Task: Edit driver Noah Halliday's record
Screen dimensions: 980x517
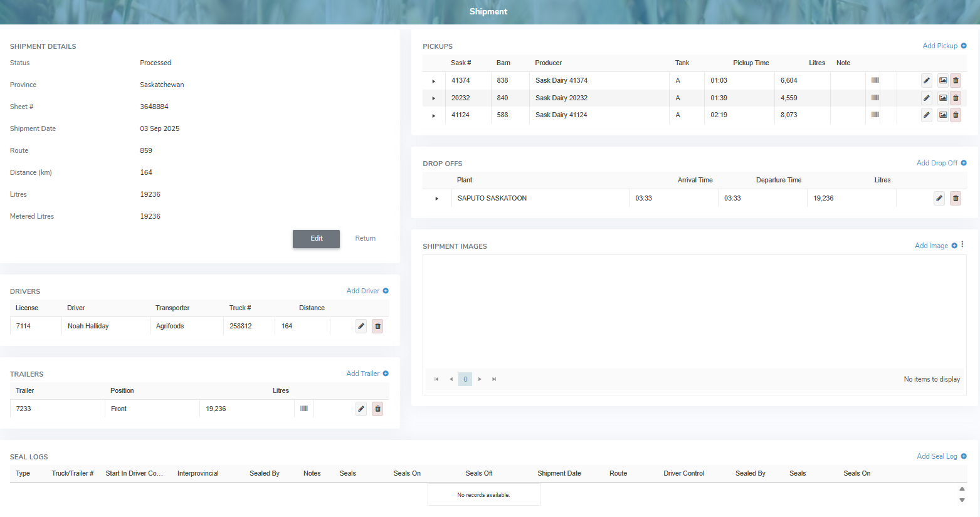Action: (361, 326)
